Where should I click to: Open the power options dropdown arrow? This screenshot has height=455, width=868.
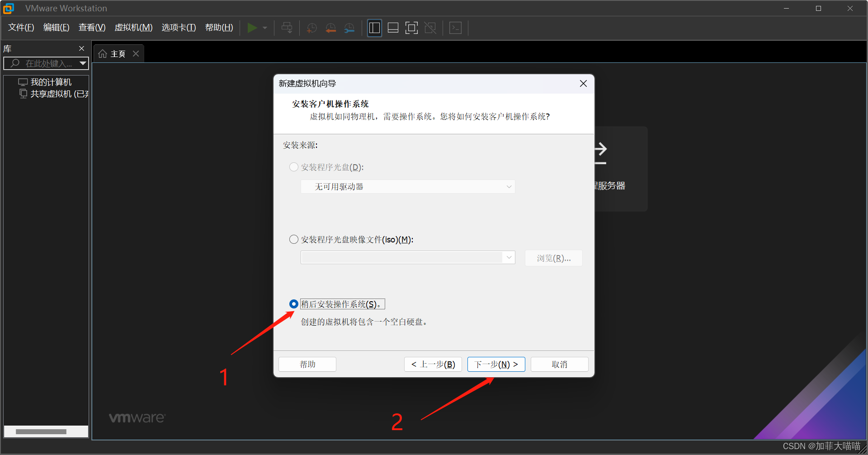265,28
